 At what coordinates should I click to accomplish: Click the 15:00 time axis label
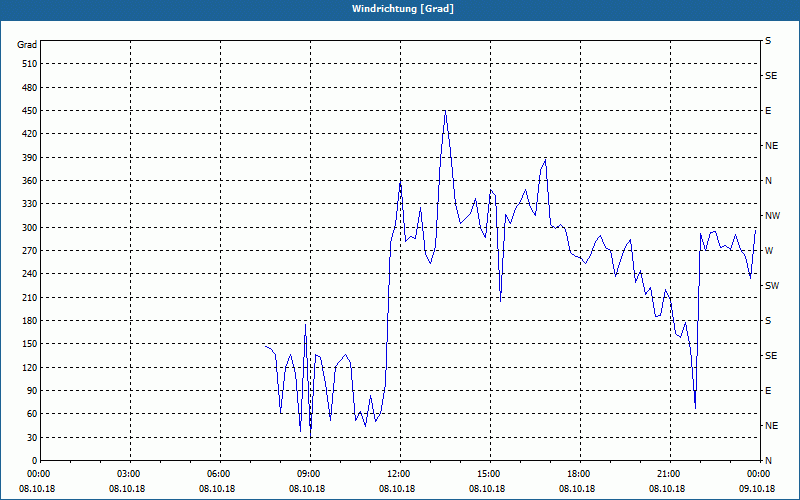tap(489, 474)
